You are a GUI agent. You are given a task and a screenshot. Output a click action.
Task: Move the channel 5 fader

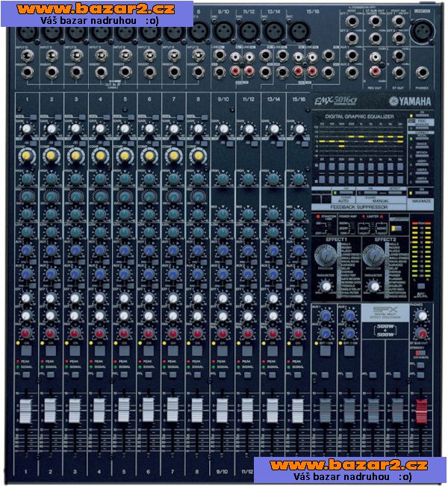pos(124,410)
